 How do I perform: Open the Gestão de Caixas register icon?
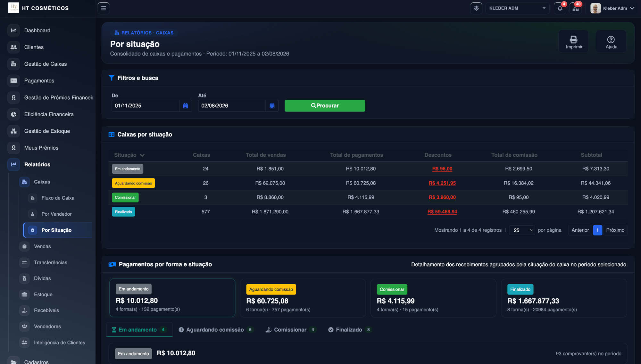pos(13,64)
